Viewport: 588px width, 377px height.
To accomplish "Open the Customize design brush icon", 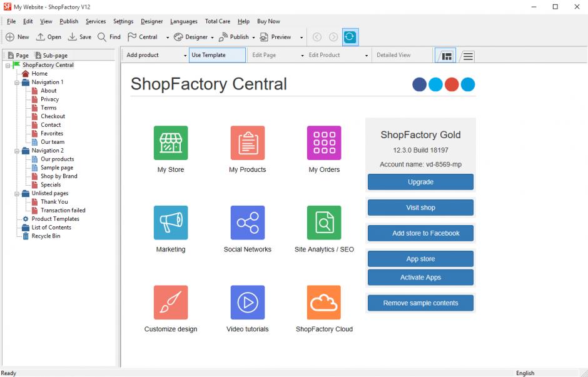I will (171, 303).
